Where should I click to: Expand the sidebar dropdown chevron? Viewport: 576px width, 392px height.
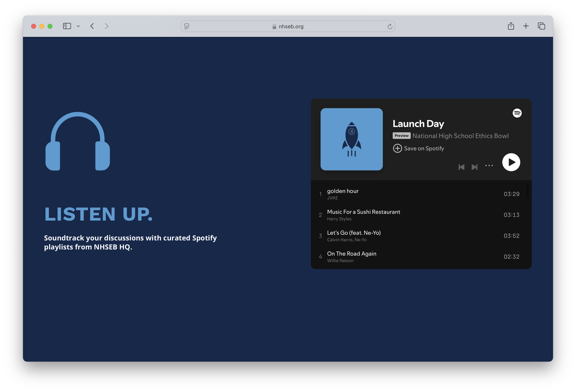tap(78, 26)
